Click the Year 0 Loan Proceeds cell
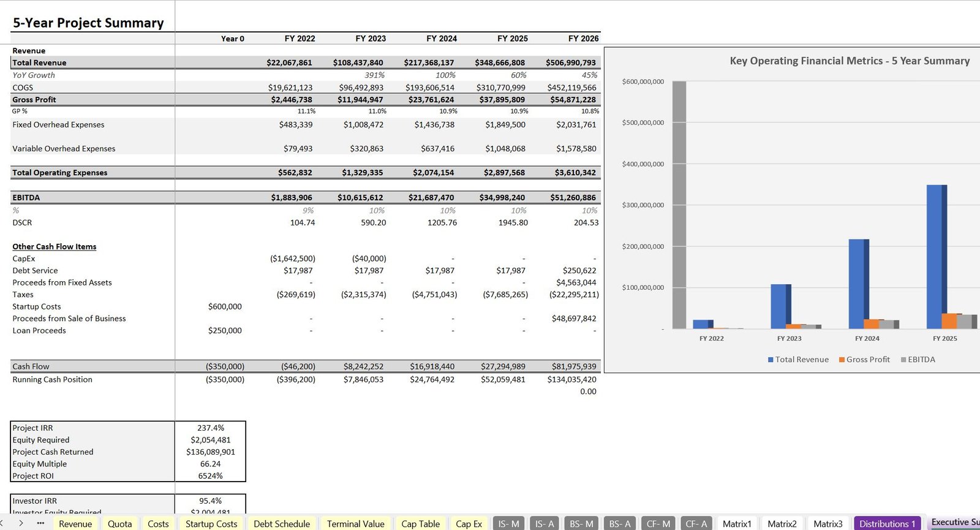980x530 pixels. tap(210, 330)
